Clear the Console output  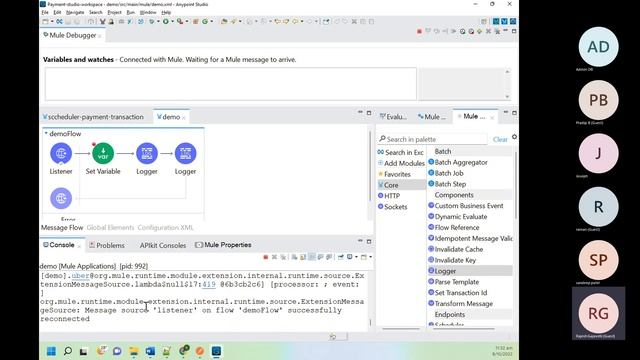click(x=294, y=257)
